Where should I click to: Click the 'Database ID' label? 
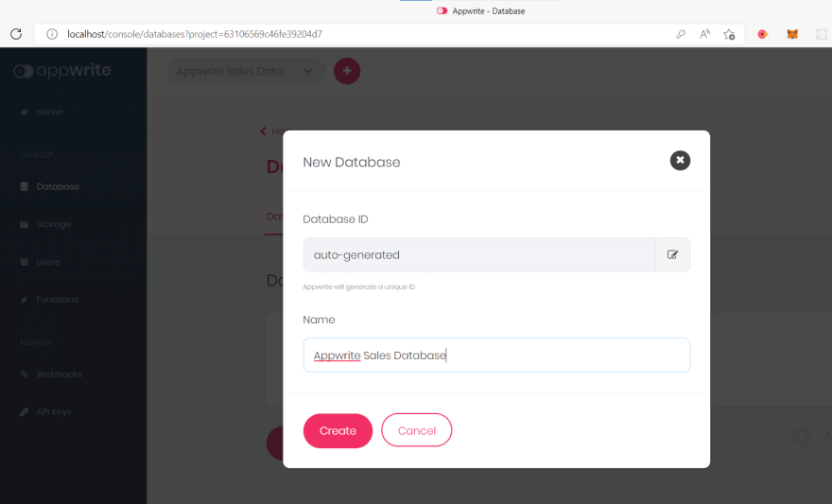[336, 219]
